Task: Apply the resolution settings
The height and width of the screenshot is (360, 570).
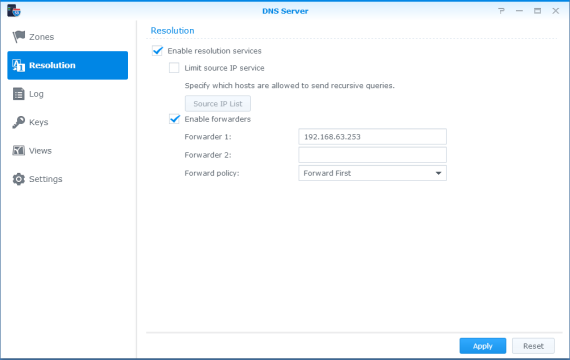Action: [x=482, y=346]
